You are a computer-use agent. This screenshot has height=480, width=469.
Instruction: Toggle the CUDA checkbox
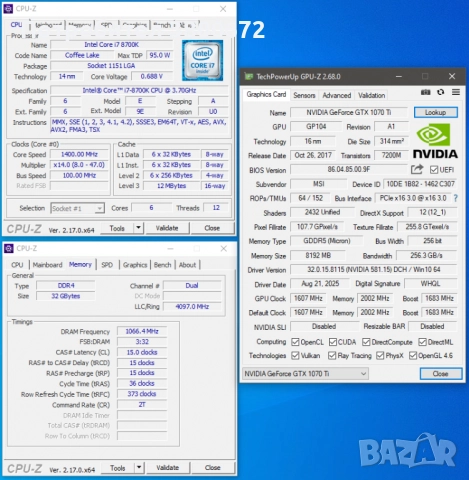(x=333, y=342)
